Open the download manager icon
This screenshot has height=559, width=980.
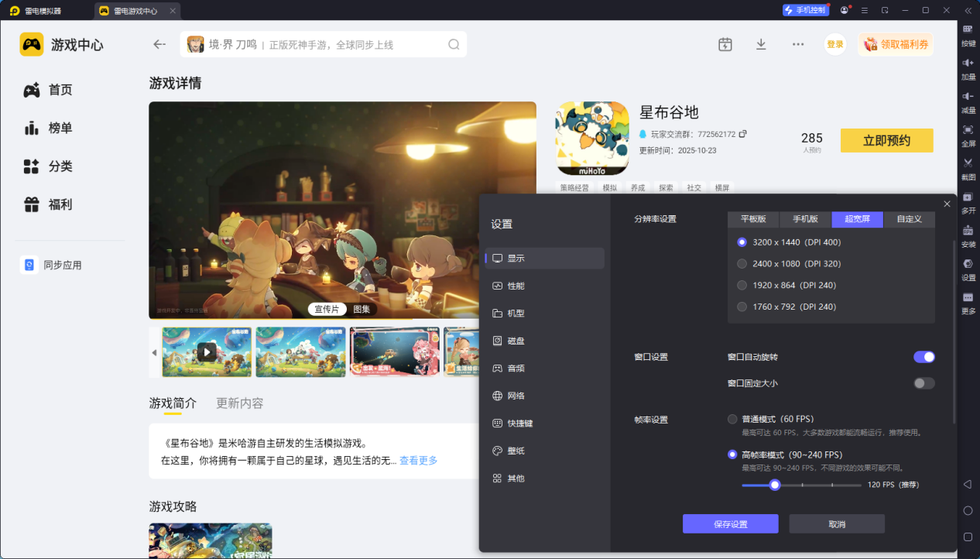coord(761,44)
